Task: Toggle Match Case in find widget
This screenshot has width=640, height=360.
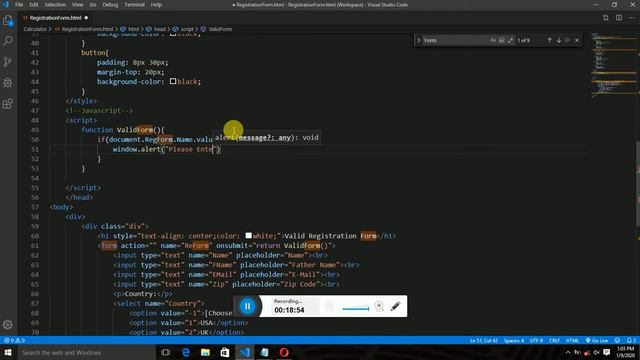Action: tap(493, 40)
